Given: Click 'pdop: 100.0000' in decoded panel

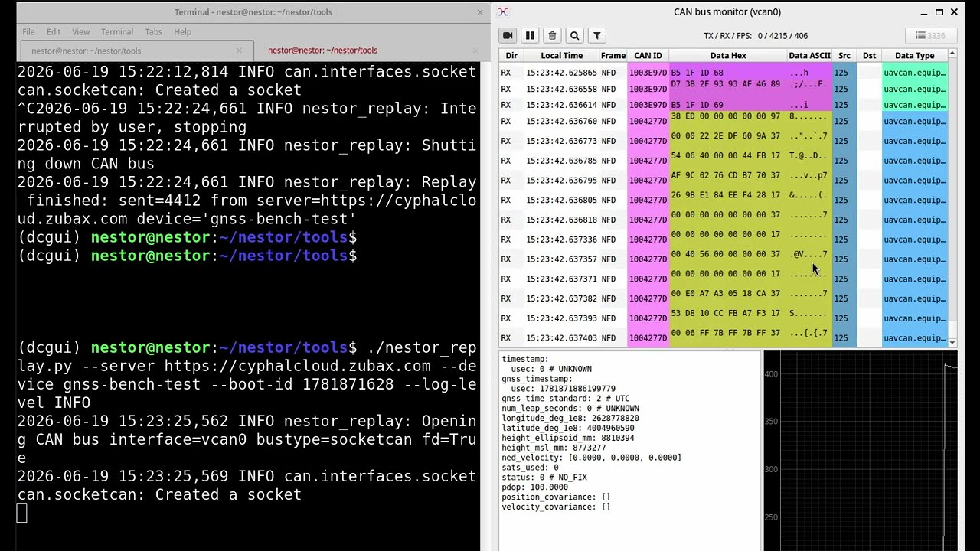Looking at the screenshot, I should pyautogui.click(x=535, y=487).
